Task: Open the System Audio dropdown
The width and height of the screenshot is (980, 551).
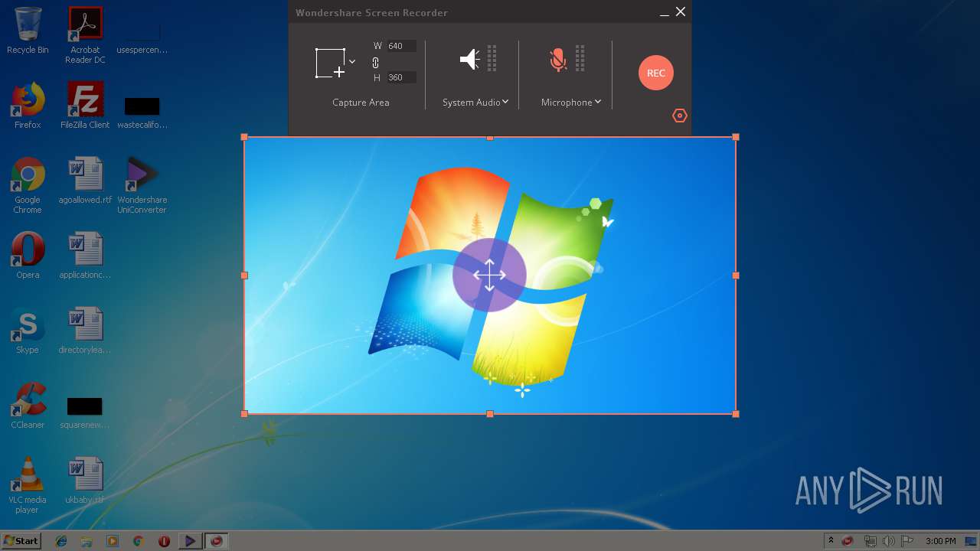Action: pyautogui.click(x=475, y=103)
